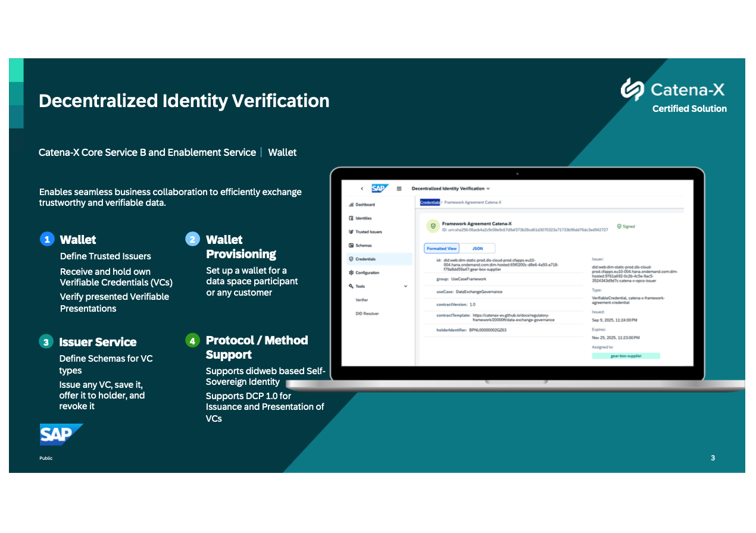
Task: Click the Catena-X logo in the slide corner
Action: [673, 90]
